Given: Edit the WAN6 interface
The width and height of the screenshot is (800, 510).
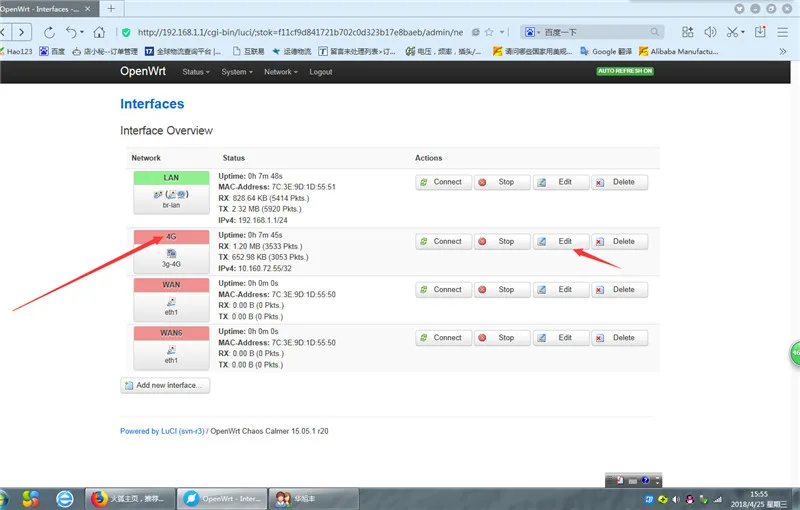Looking at the screenshot, I should (x=560, y=338).
